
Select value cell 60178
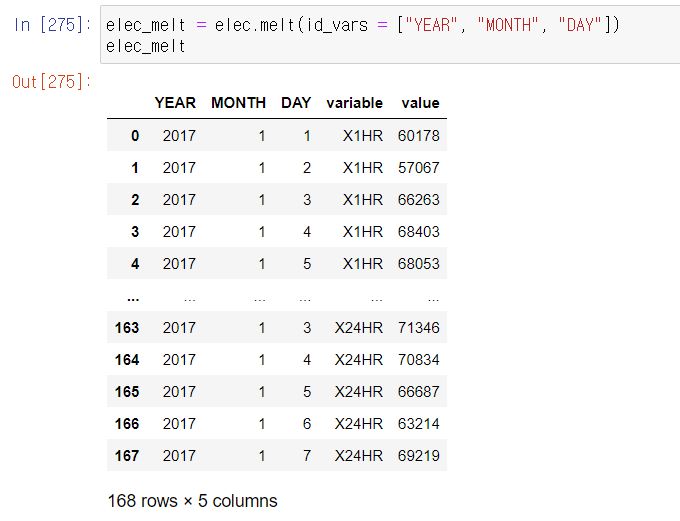pyautogui.click(x=418, y=136)
